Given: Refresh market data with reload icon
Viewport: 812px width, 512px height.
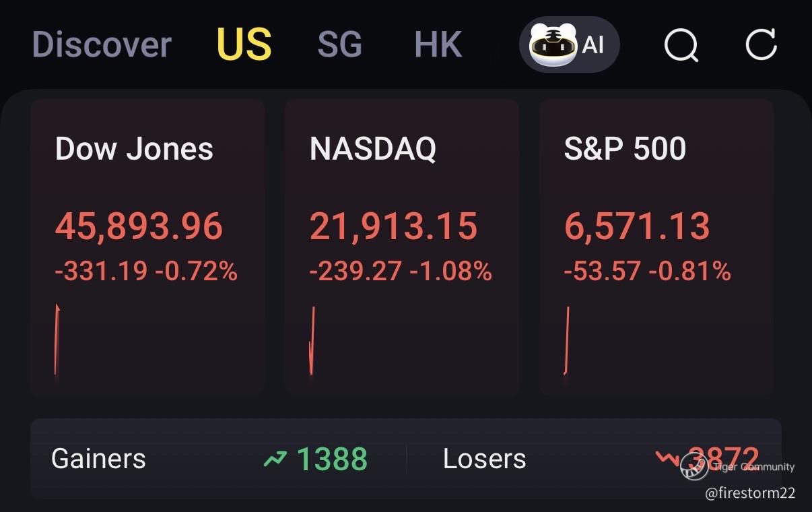Looking at the screenshot, I should [x=762, y=45].
